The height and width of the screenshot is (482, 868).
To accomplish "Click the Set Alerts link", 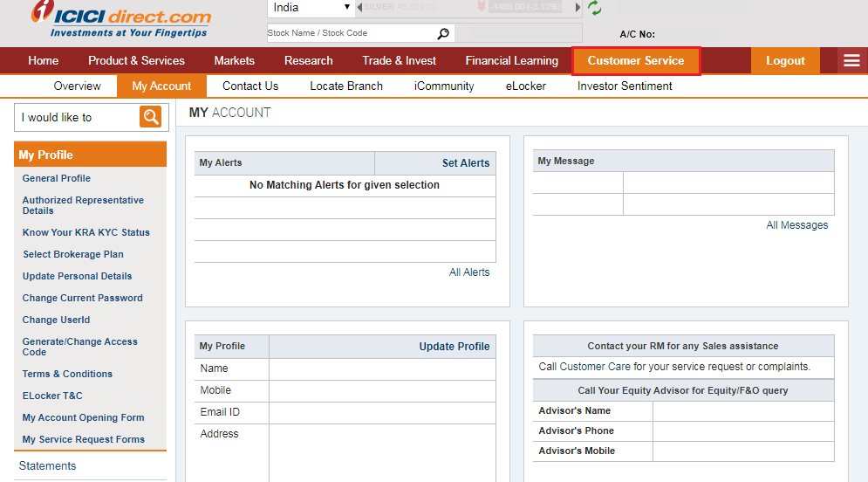I will pyautogui.click(x=466, y=163).
